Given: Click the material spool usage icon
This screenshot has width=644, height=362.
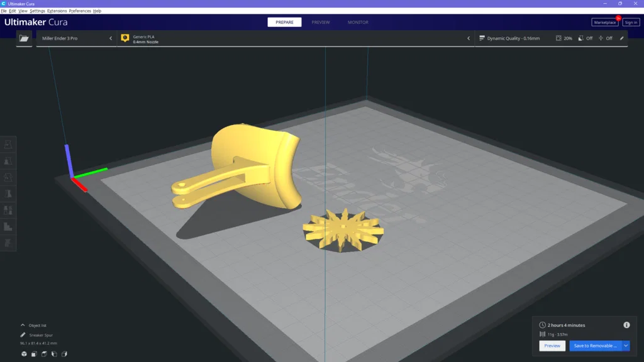Looking at the screenshot, I should tap(542, 334).
